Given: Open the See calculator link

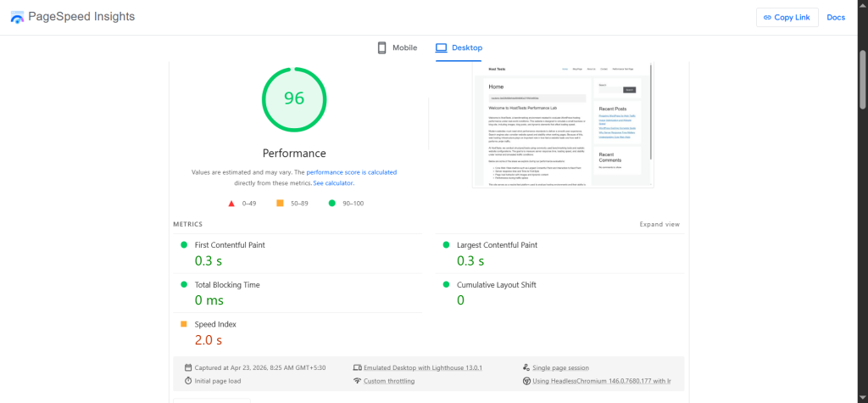Looking at the screenshot, I should coord(333,183).
